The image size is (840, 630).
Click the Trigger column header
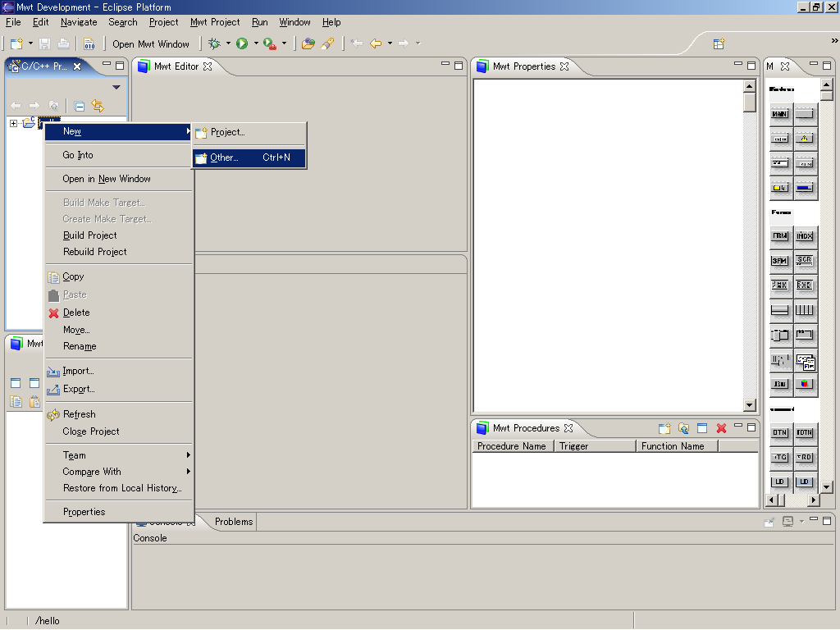click(595, 446)
